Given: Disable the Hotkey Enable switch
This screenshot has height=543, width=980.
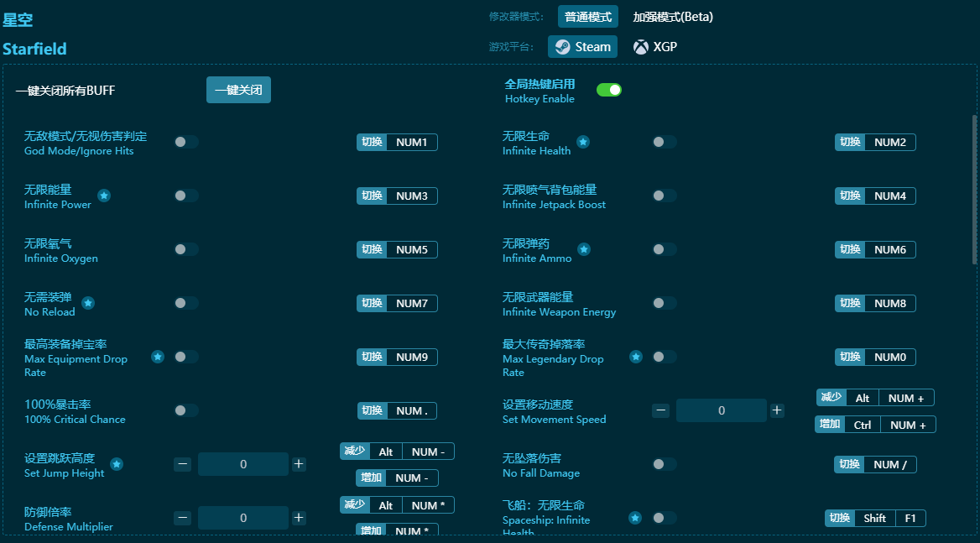Looking at the screenshot, I should pos(609,89).
